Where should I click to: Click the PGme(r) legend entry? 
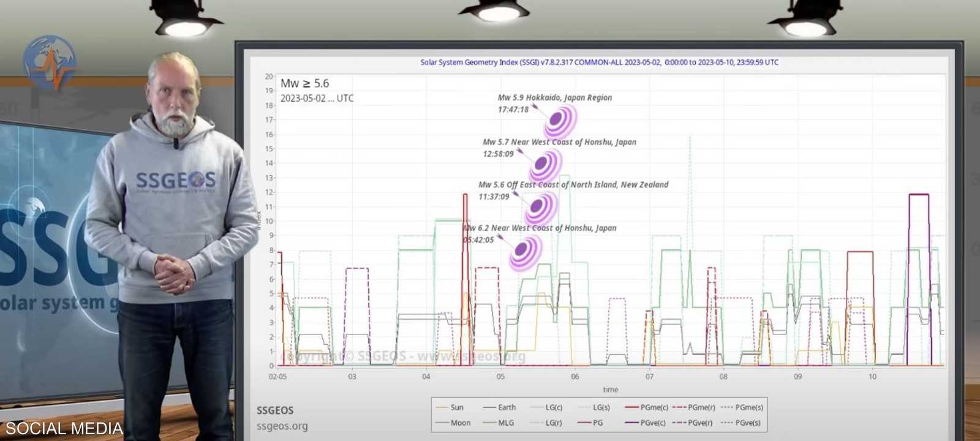pyautogui.click(x=694, y=407)
